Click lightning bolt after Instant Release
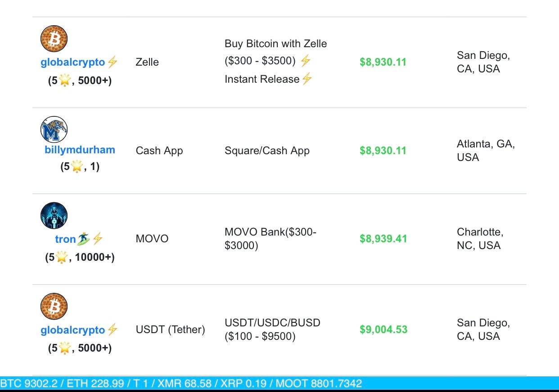 click(x=307, y=79)
